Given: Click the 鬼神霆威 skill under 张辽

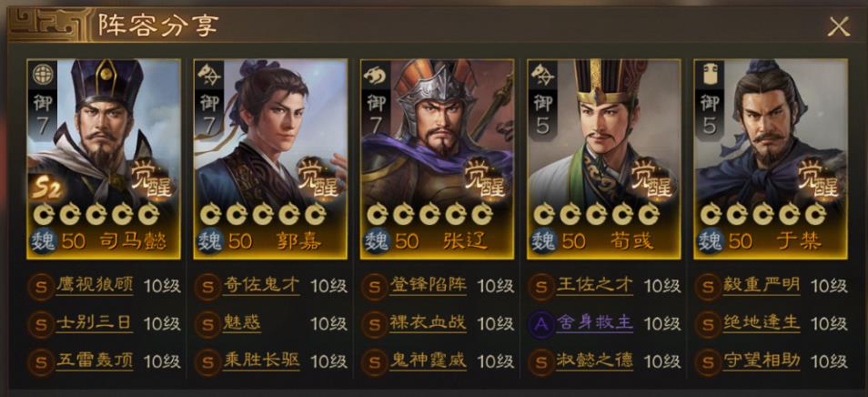Looking at the screenshot, I should (429, 361).
